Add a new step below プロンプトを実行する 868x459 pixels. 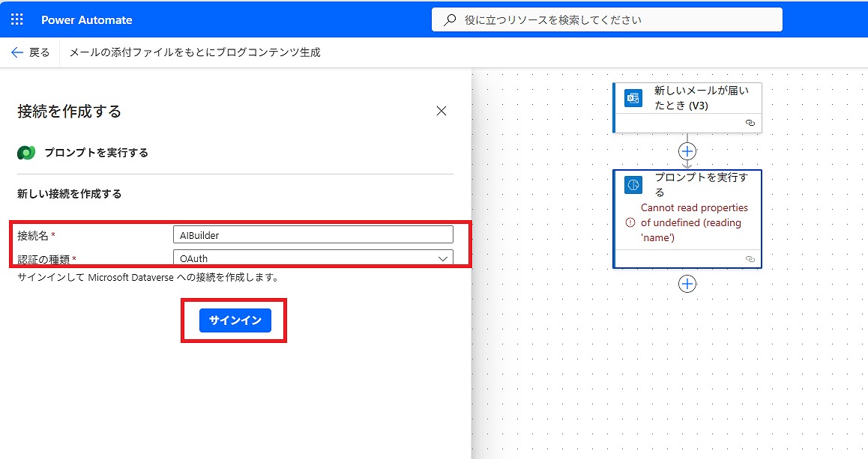(x=687, y=284)
